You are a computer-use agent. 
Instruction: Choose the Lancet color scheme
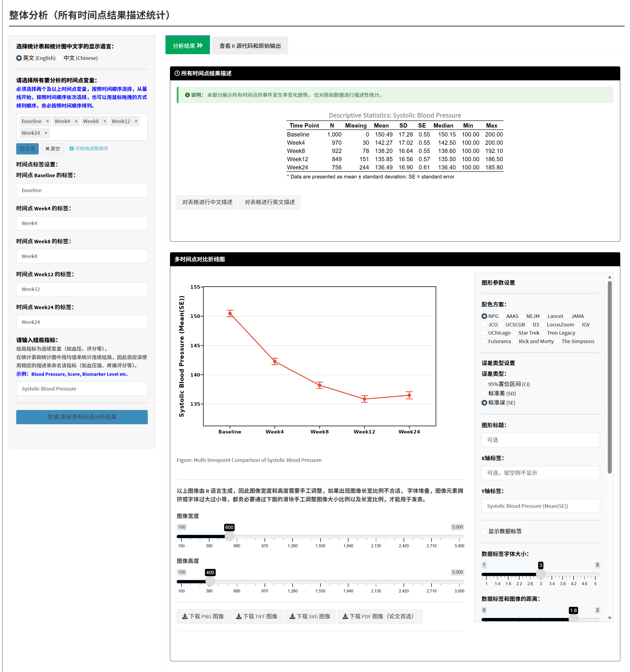click(x=544, y=316)
